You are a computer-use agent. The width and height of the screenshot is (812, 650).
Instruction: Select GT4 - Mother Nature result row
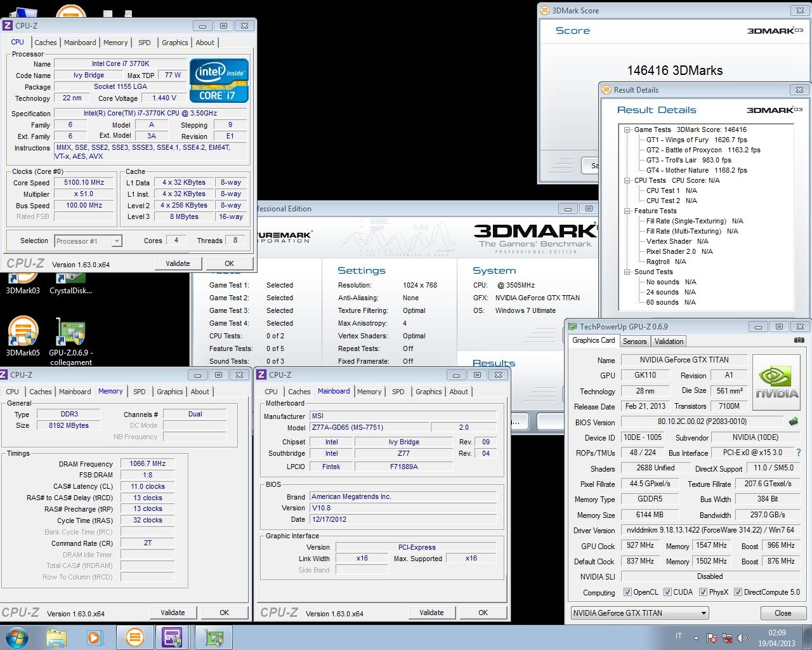click(697, 170)
